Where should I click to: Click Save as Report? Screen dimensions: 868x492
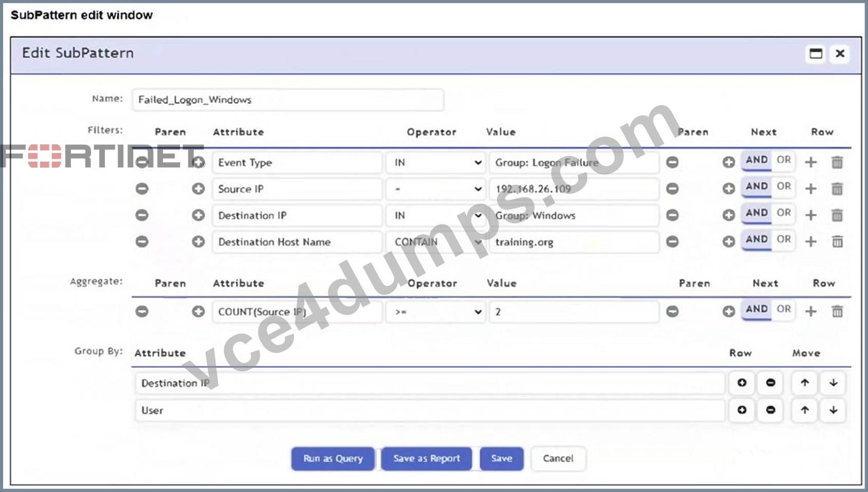427,459
